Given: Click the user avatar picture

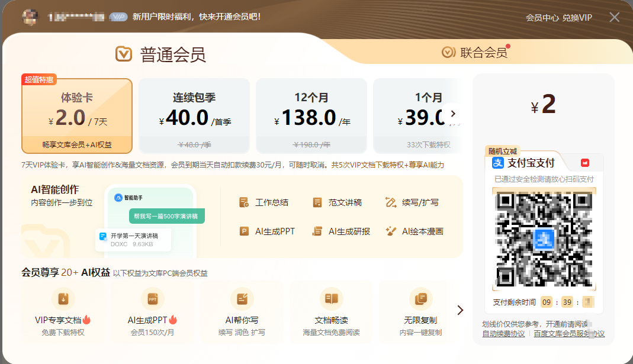Looking at the screenshot, I should coord(30,17).
